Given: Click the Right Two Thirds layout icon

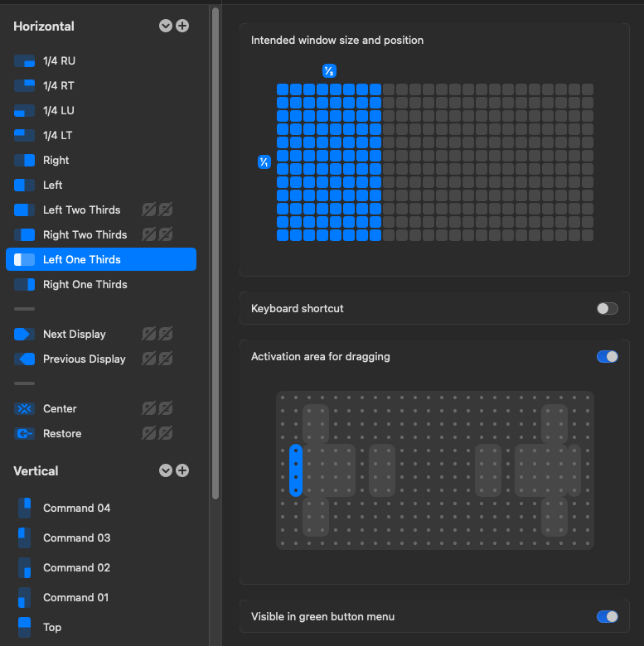Looking at the screenshot, I should pos(25,235).
